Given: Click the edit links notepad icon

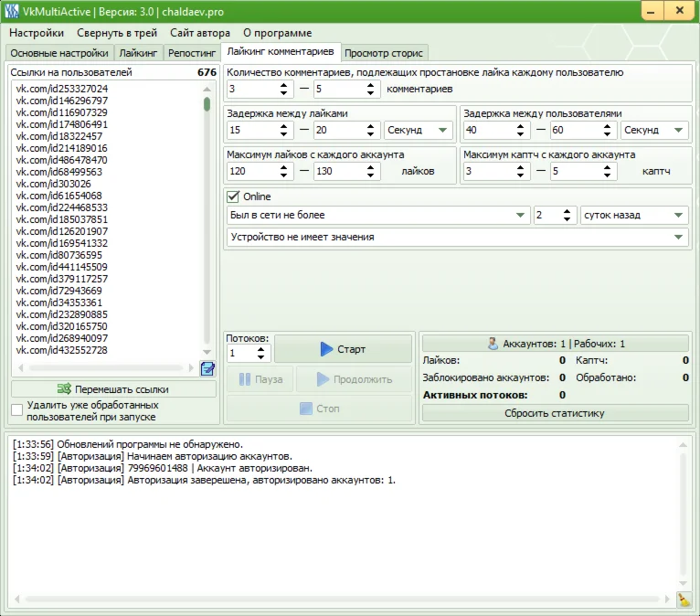Looking at the screenshot, I should (x=208, y=368).
